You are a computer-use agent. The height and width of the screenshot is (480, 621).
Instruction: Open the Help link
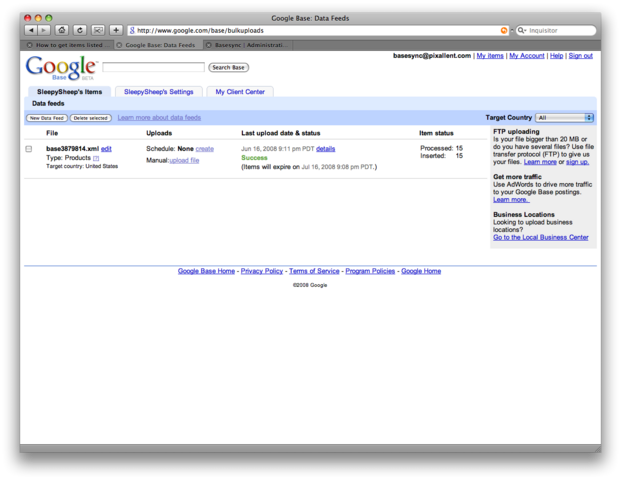click(556, 56)
